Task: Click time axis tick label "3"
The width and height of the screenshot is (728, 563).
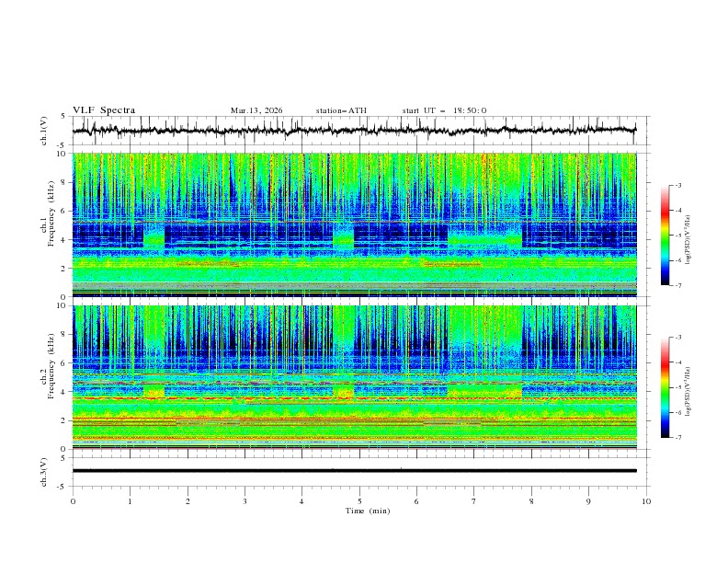Action: pyautogui.click(x=245, y=501)
